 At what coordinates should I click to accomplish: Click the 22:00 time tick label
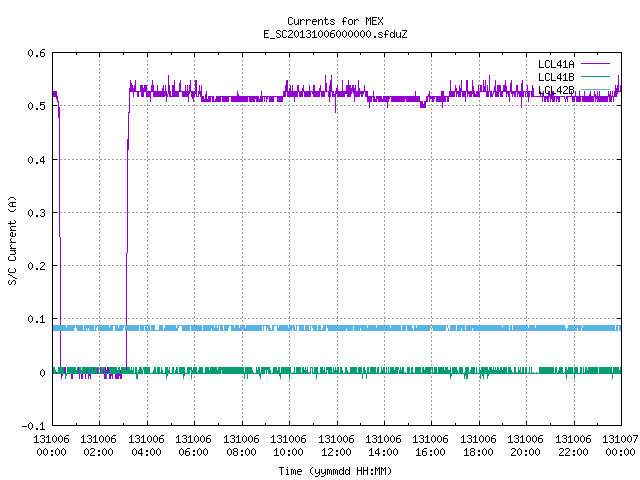pos(573,452)
